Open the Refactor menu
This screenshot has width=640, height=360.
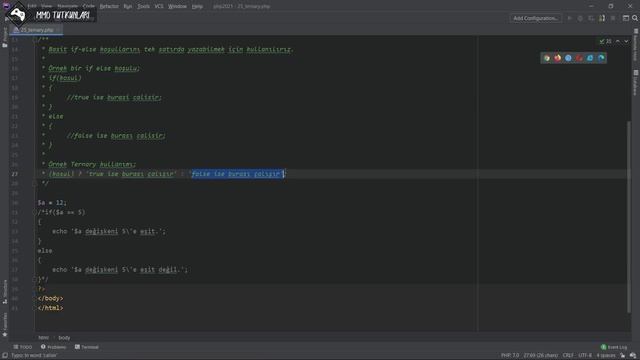pos(109,6)
